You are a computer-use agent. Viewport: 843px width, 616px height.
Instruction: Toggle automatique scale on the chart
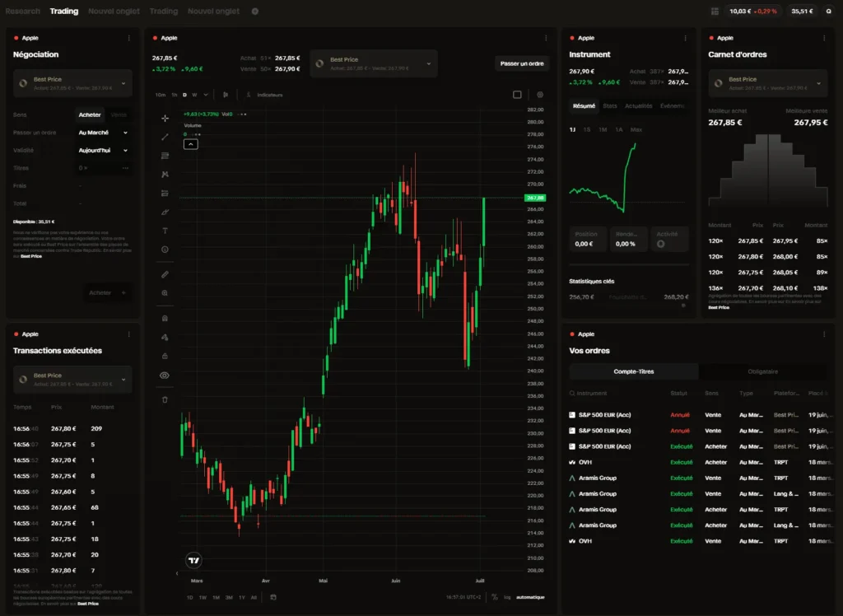coord(530,597)
